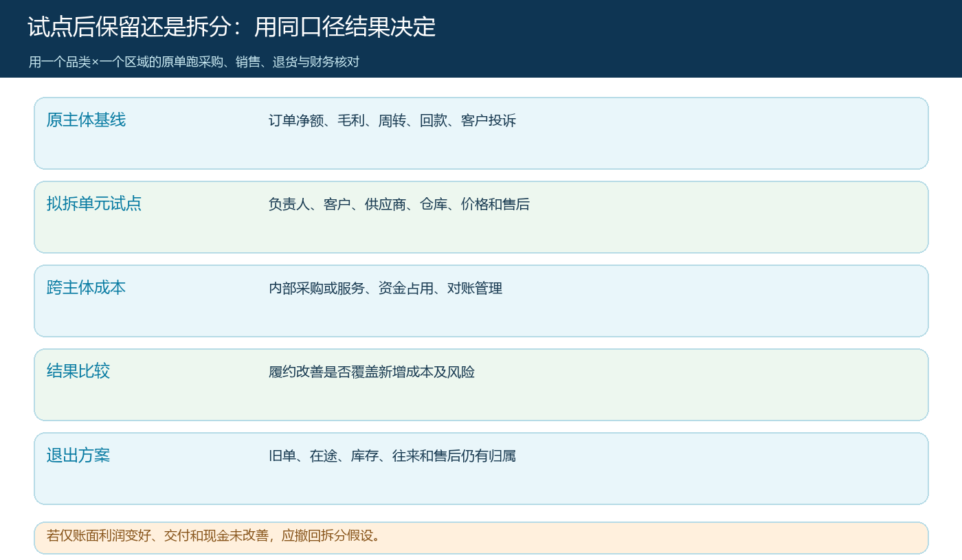Viewport: 962px width, 560px height.
Task: Click the 结果比较 heading
Action: coord(78,372)
